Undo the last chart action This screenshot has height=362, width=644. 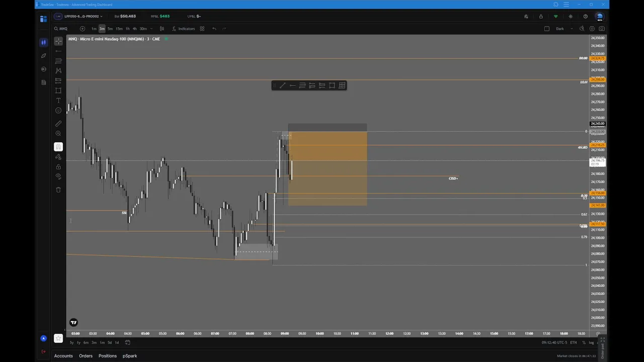tap(214, 29)
